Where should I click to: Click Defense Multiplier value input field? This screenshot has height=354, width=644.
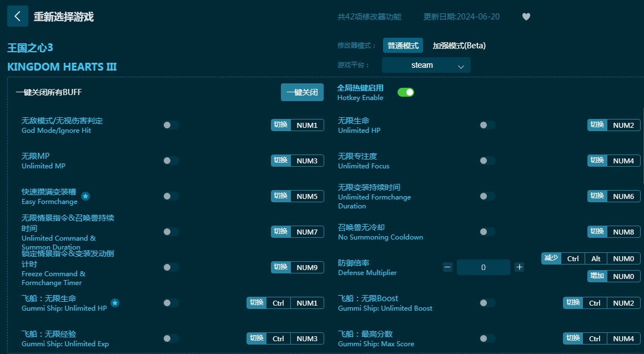click(484, 267)
